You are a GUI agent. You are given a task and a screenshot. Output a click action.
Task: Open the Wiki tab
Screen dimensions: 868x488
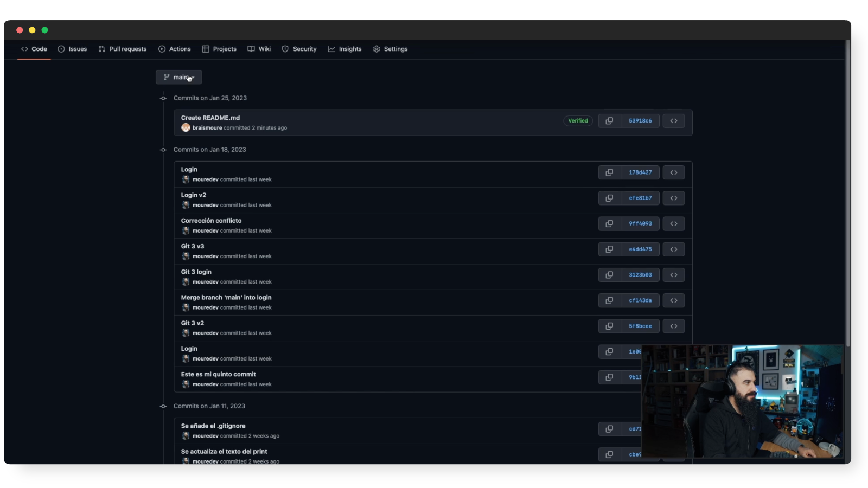(259, 49)
